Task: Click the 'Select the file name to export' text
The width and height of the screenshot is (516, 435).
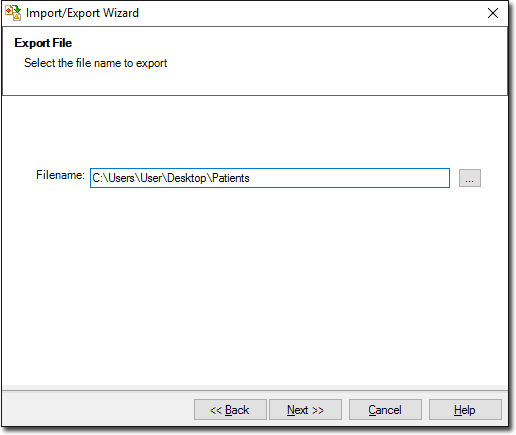Action: 96,63
